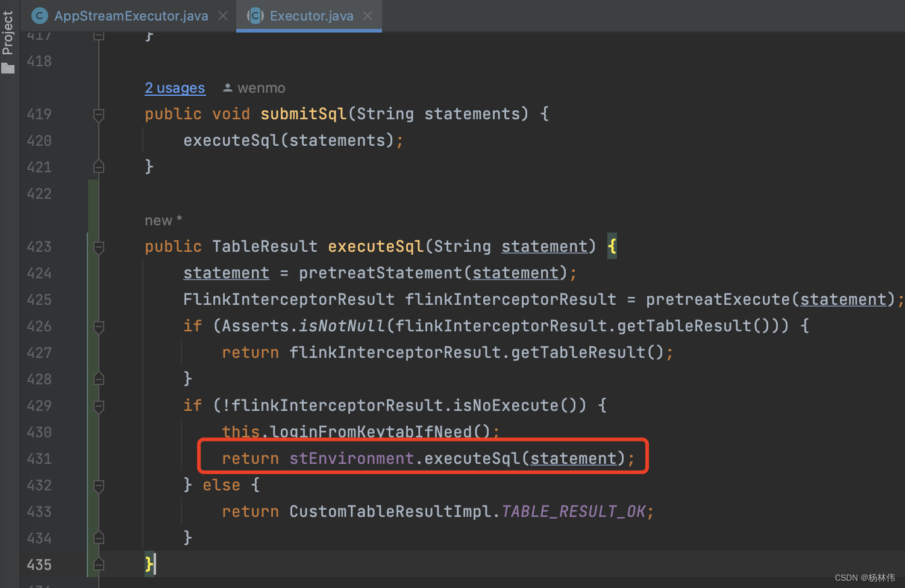Click pretreatExecute call on line 425
This screenshot has width=905, height=588.
click(x=718, y=299)
